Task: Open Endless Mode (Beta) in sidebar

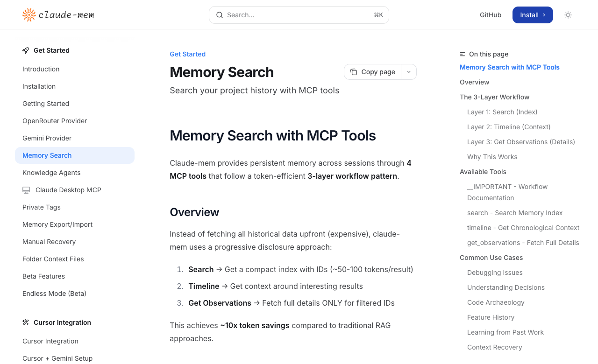Action: point(75,294)
